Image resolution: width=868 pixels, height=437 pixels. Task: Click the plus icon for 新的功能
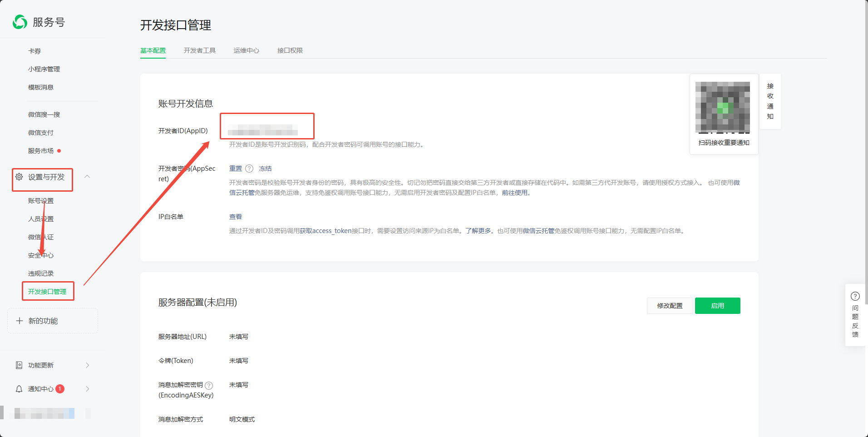click(x=20, y=321)
